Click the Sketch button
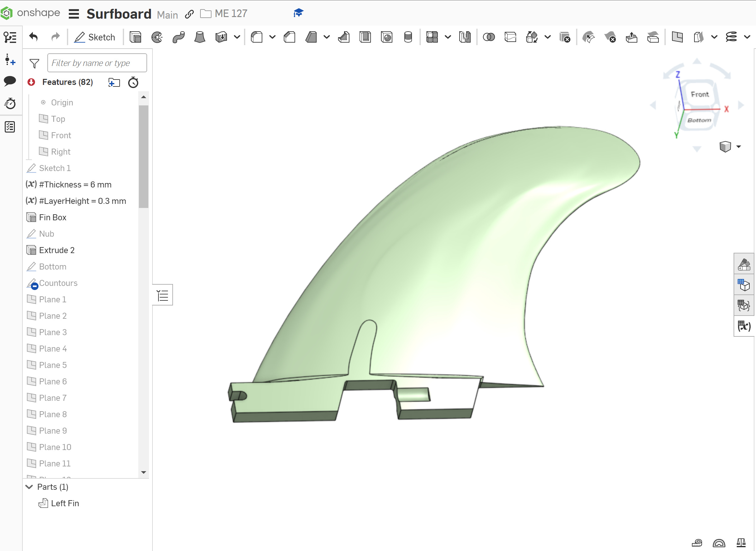Viewport: 756px width, 551px height. pos(95,37)
